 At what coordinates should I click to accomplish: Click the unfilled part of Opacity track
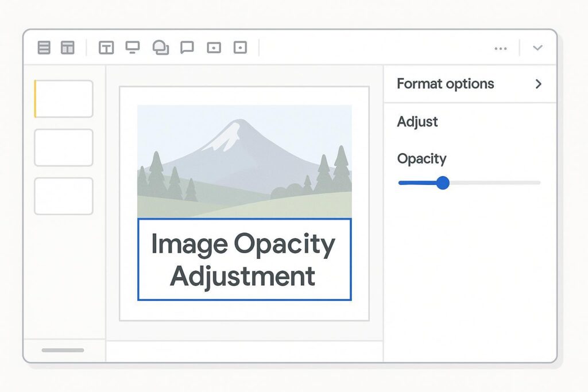click(494, 183)
